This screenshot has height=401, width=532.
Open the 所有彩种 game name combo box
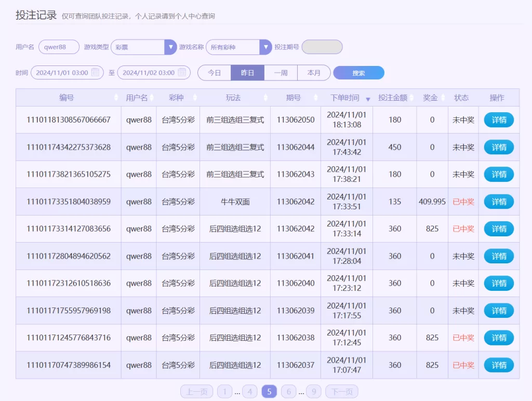tap(239, 47)
